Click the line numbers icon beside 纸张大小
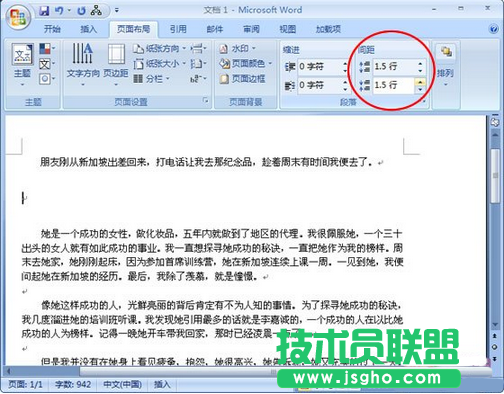504x394 pixels. 199,63
